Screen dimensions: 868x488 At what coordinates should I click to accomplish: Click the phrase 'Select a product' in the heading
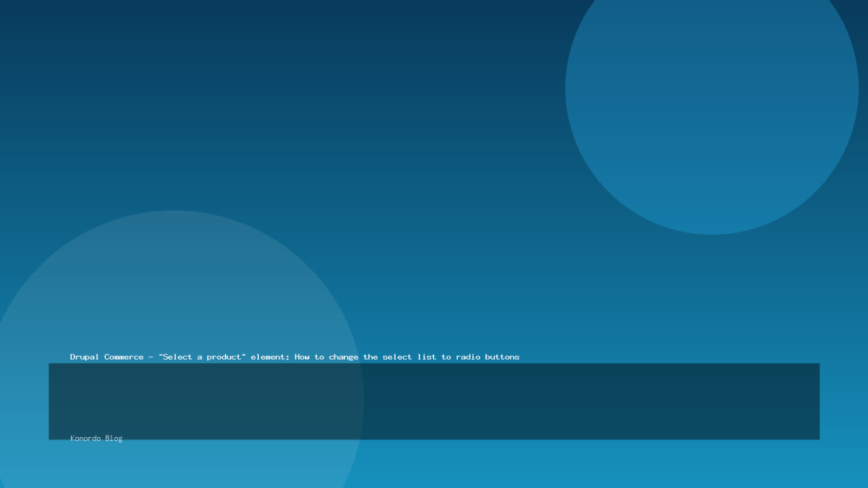201,357
